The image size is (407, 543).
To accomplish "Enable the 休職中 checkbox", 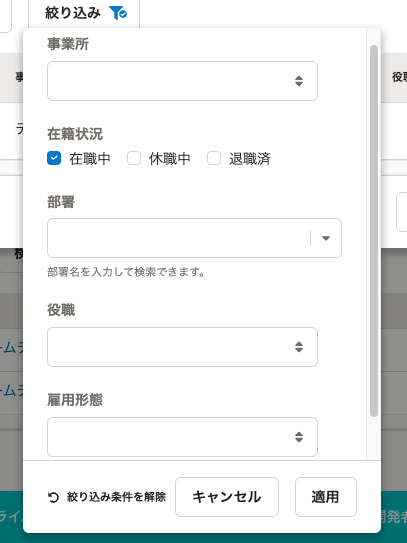I will coord(134,158).
